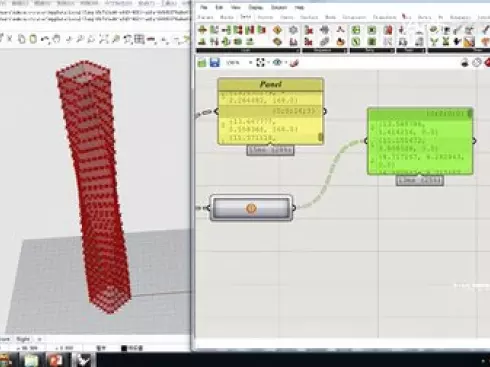The width and height of the screenshot is (490, 367).
Task: Toggle the canvas preview eye icon
Action: point(277,62)
